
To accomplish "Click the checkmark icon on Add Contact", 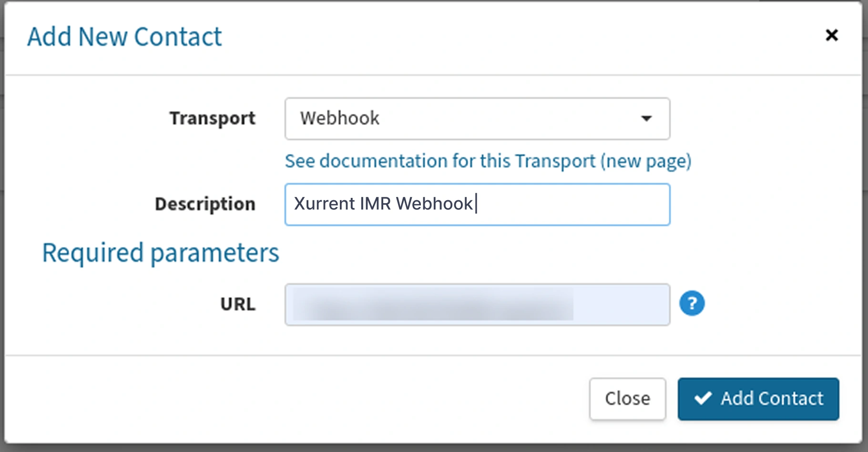I will (703, 398).
